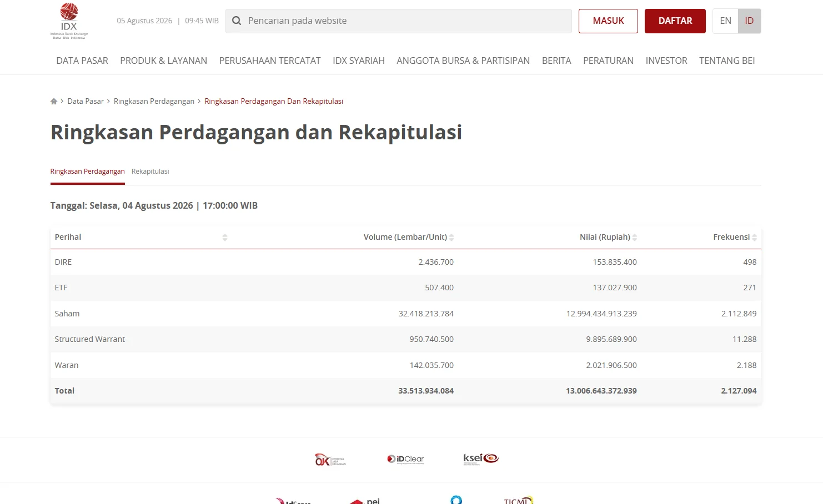Click Total nilai 13.006.643.372.939
823x504 pixels.
(x=601, y=391)
